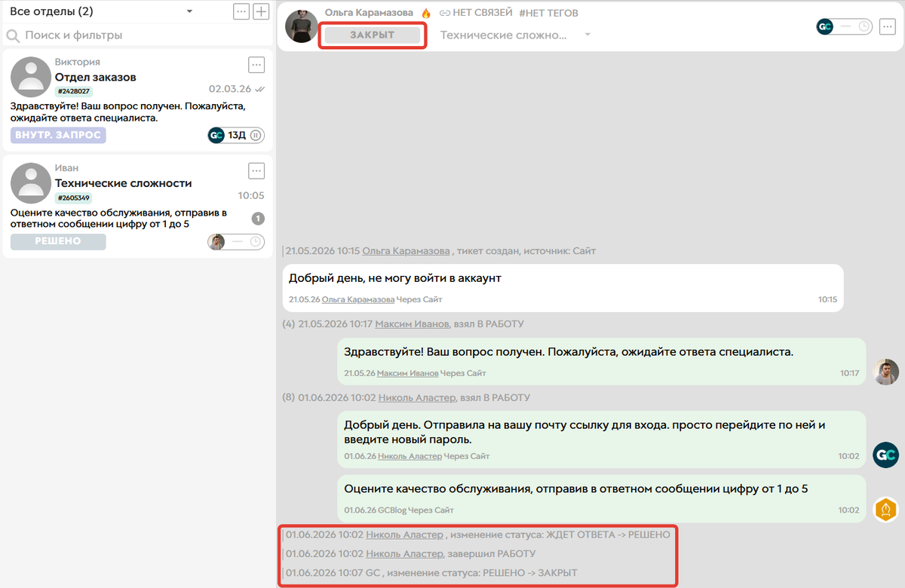Click "Николь Аластер" link under the password message
This screenshot has height=588, width=905.
point(410,456)
